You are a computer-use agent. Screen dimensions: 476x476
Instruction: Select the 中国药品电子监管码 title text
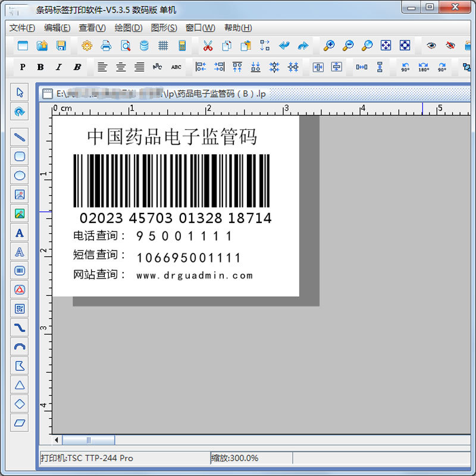[x=172, y=137]
